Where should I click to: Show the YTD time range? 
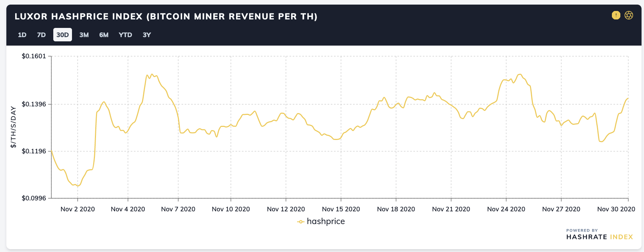tap(125, 35)
